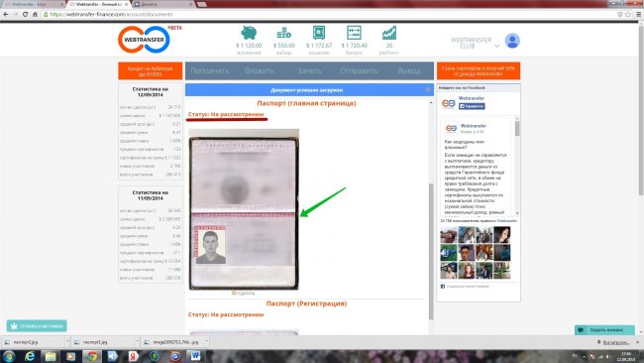Click the address bar URL field
The image size is (644, 363).
[x=329, y=14]
